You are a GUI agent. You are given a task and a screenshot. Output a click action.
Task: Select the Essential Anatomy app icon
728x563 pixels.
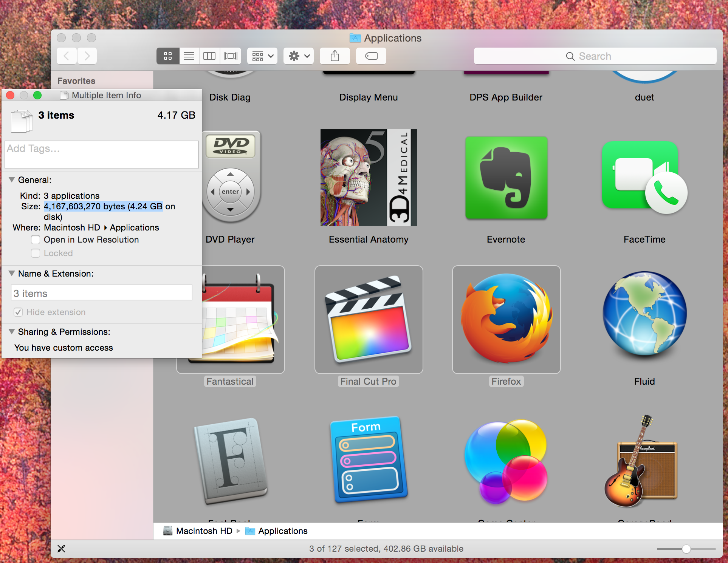click(369, 178)
